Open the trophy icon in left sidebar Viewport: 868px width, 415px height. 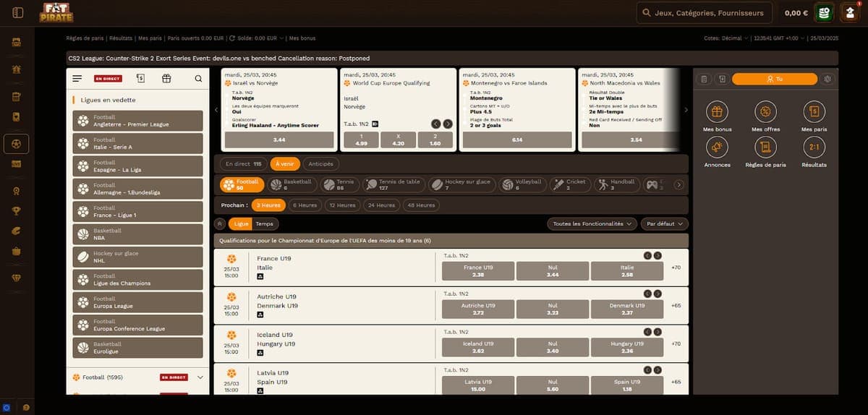point(17,211)
